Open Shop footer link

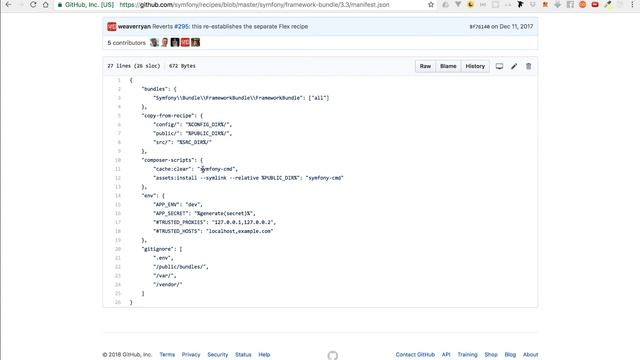[x=491, y=355]
